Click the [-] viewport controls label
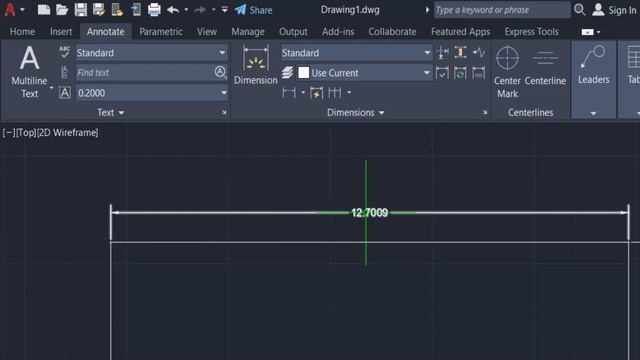Screen dimensions: 640x360 tap(9, 133)
